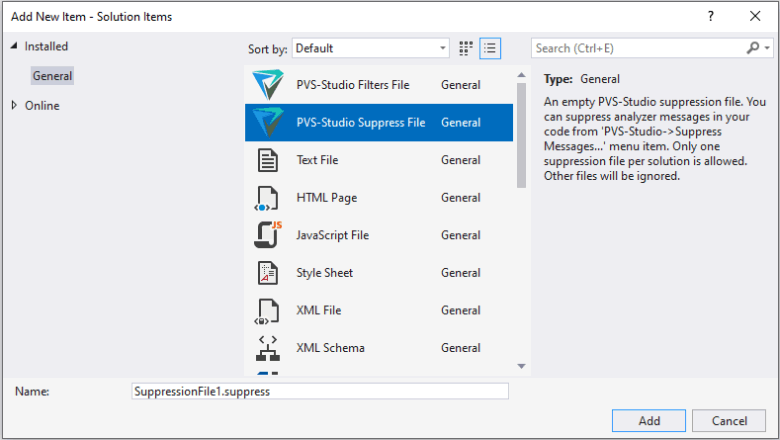Screen dimensions: 780x440
Task: Click the Add button
Action: [649, 421]
